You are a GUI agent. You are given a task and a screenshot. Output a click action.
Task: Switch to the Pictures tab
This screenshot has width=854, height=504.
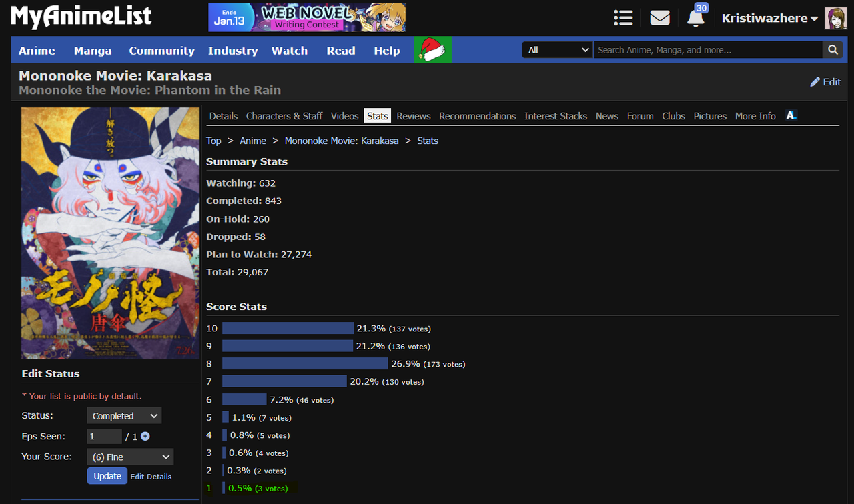point(710,116)
